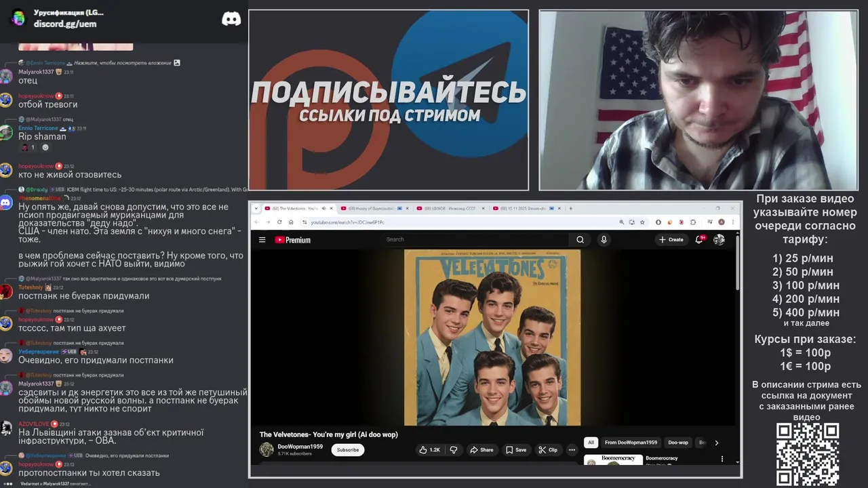
Task: Click the YouTube Search input field
Action: (475, 239)
